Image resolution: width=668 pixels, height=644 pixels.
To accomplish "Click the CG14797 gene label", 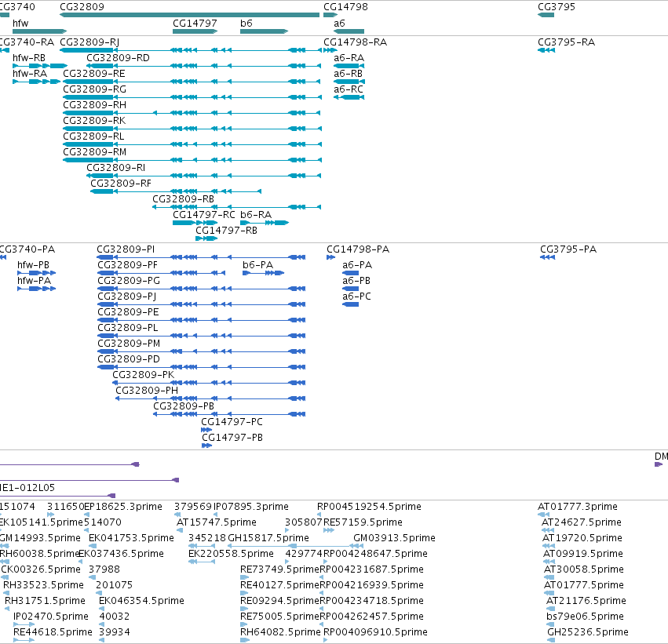I will [195, 24].
